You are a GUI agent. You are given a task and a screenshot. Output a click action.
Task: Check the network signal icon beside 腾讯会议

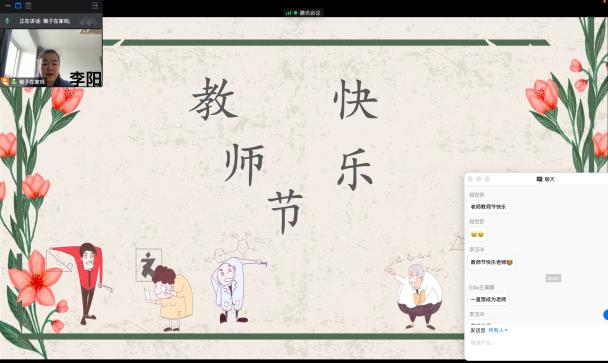[288, 13]
